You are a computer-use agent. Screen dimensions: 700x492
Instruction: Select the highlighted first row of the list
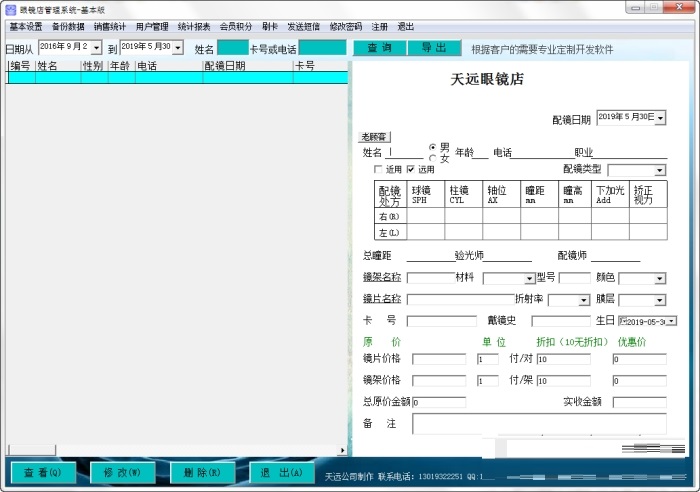(177, 78)
